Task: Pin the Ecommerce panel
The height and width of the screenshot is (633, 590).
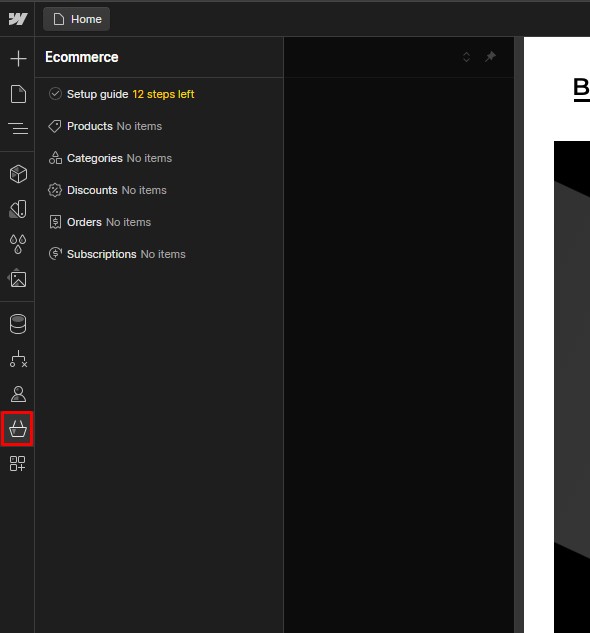Action: [x=490, y=57]
